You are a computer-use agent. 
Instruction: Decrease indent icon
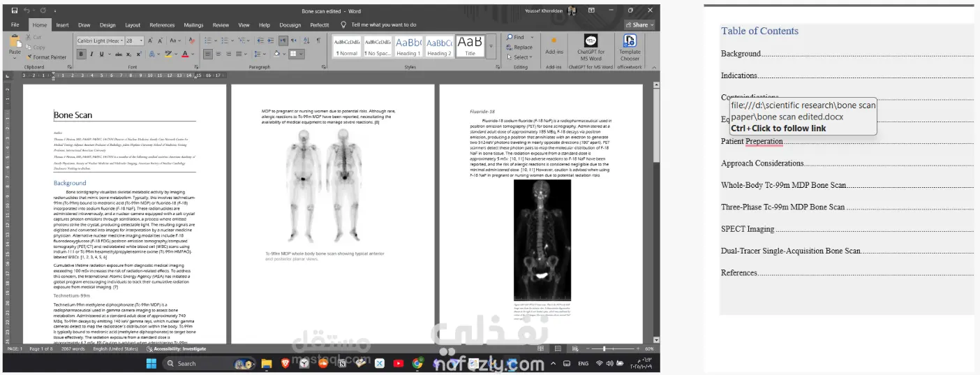tap(260, 41)
